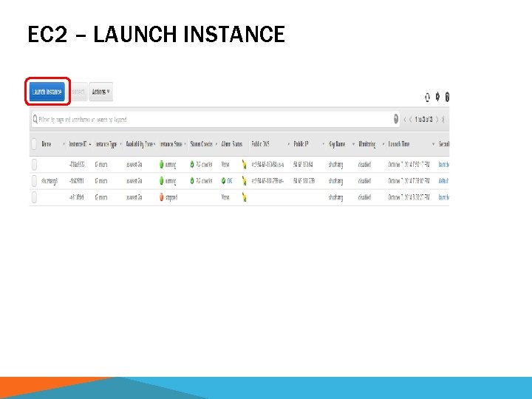
Task: Sort by the Launch Time column header
Action: pos(399,144)
